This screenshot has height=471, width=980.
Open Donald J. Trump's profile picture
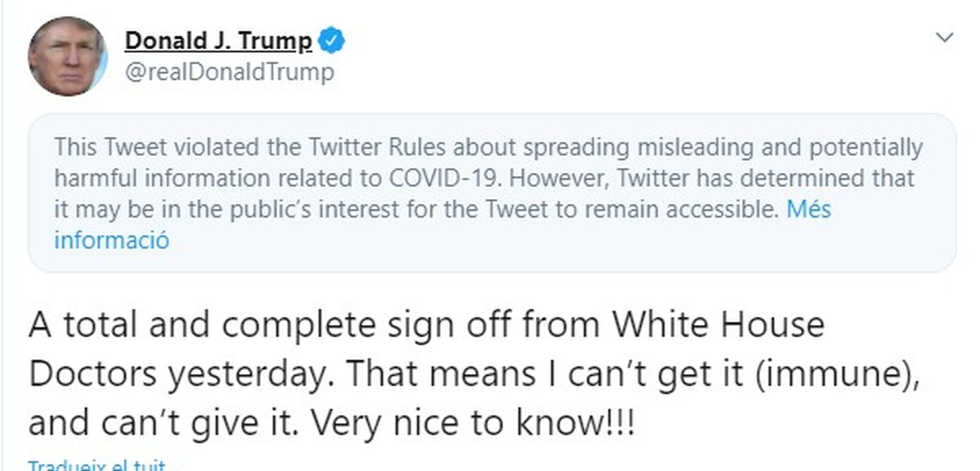(67, 56)
